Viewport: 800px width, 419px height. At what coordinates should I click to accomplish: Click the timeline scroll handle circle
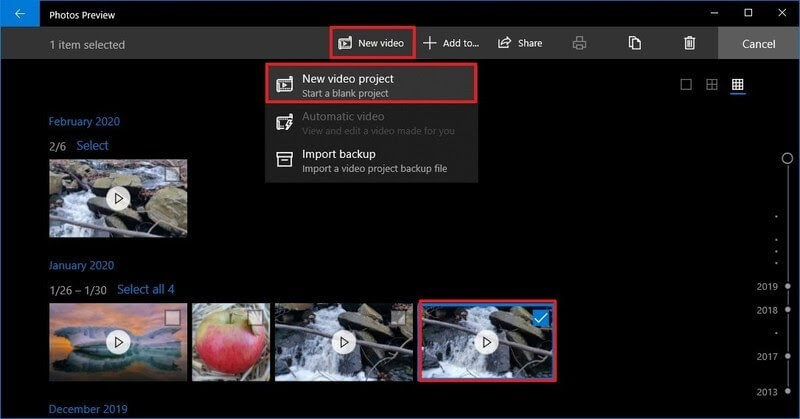click(787, 158)
